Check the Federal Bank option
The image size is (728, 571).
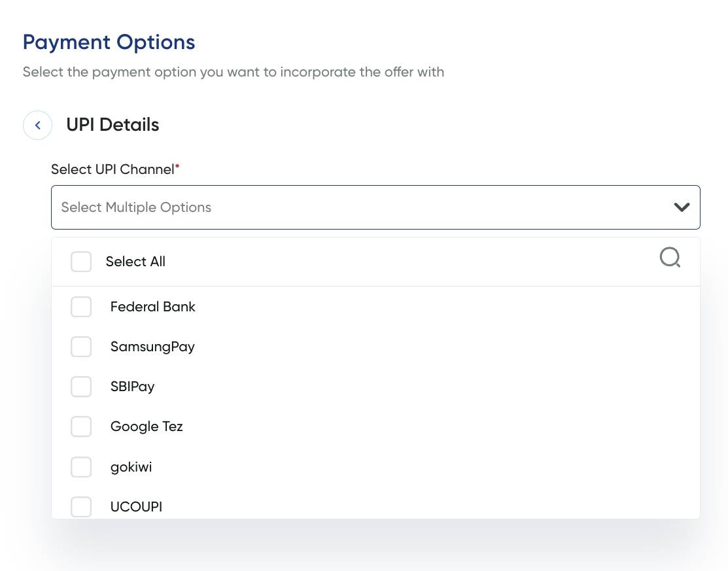[81, 307]
